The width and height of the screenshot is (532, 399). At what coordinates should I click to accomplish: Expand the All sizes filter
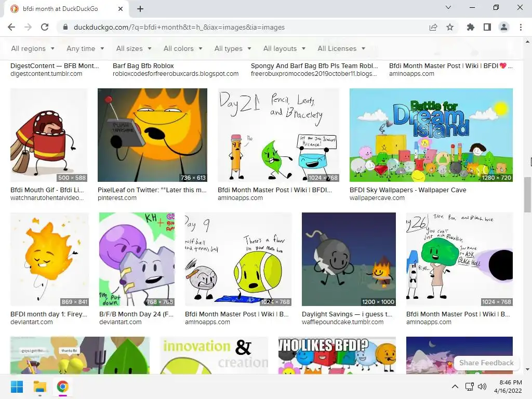click(134, 48)
